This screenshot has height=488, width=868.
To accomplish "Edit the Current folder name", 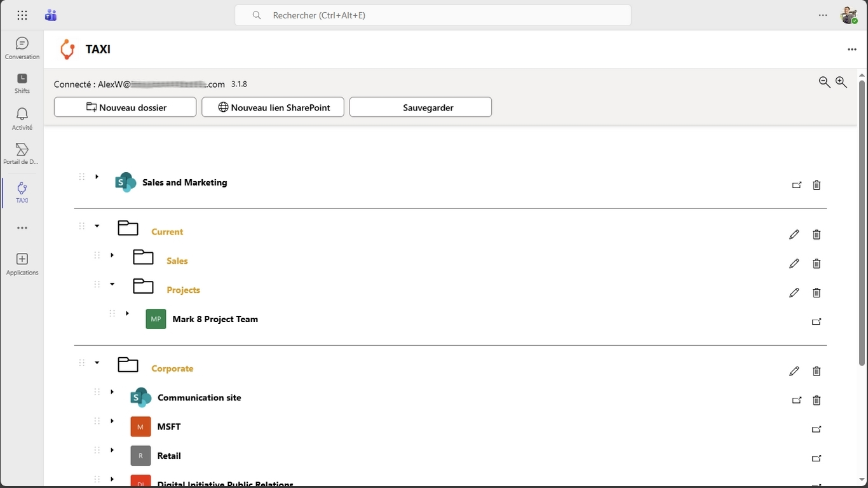I will coord(794,234).
